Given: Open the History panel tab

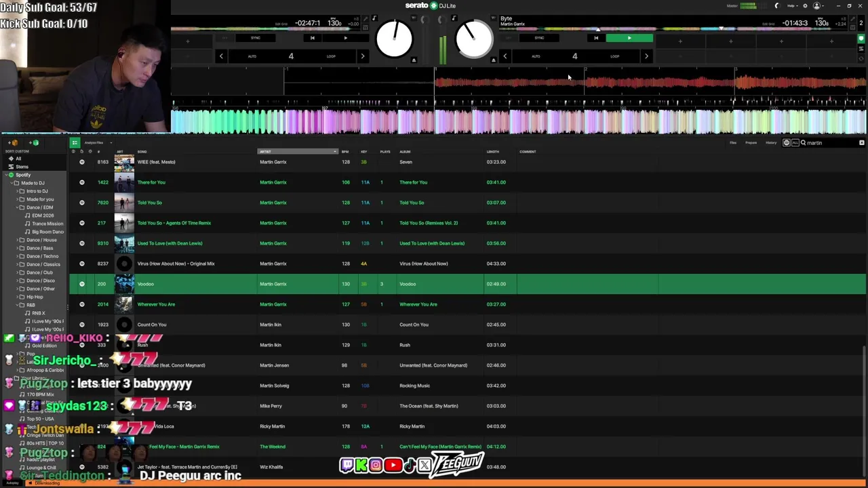Looking at the screenshot, I should (x=771, y=143).
